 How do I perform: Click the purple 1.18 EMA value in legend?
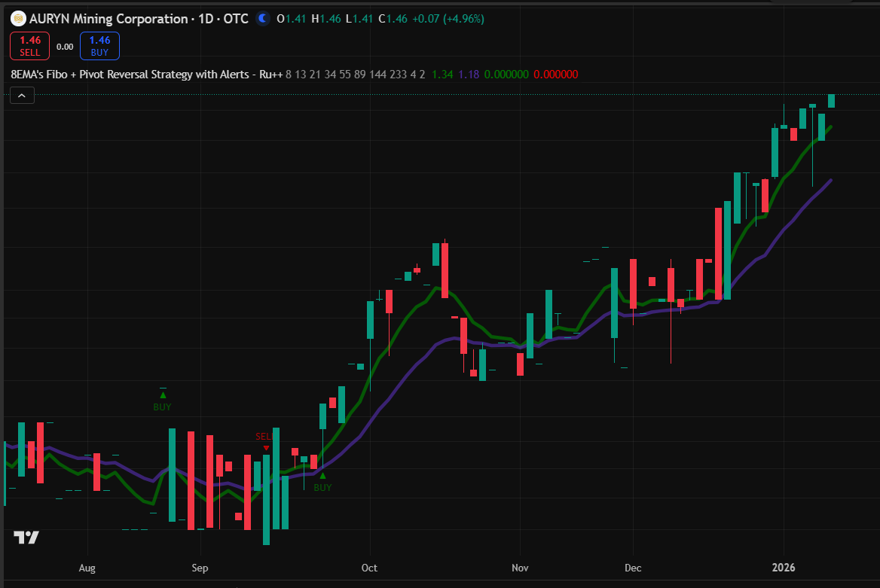469,75
